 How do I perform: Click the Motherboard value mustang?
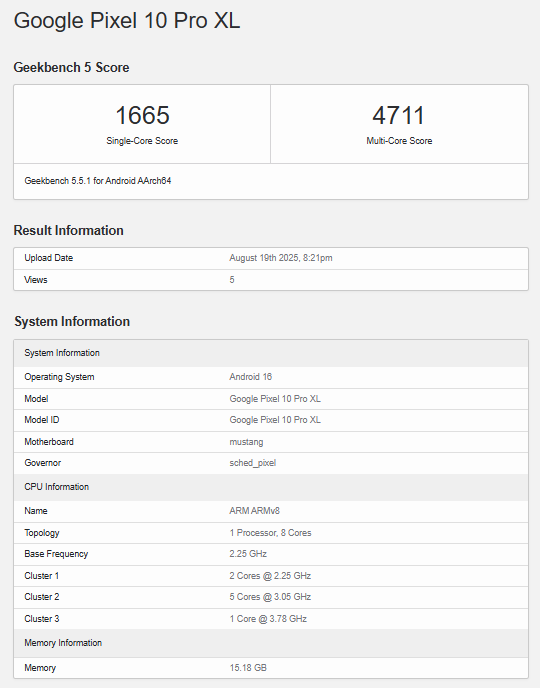247,442
